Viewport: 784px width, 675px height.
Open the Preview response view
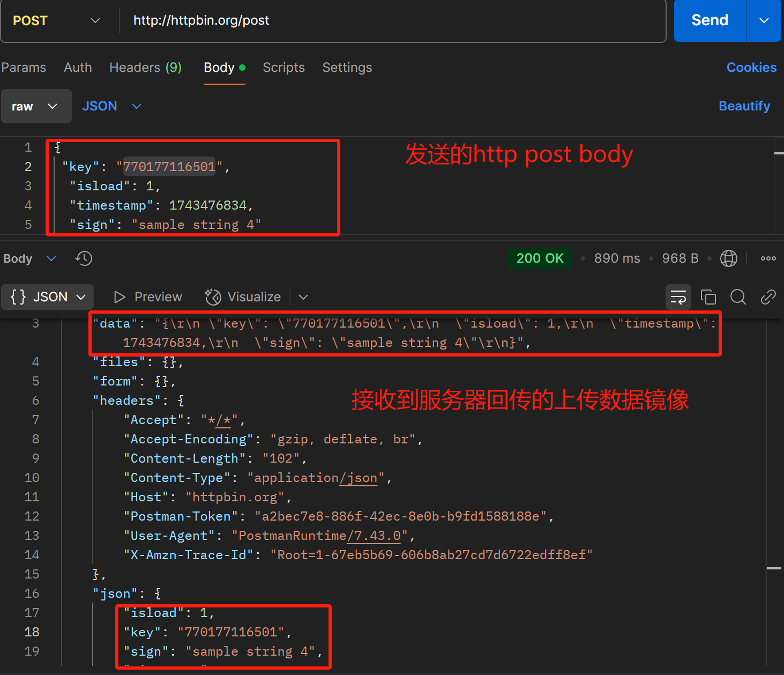(148, 297)
